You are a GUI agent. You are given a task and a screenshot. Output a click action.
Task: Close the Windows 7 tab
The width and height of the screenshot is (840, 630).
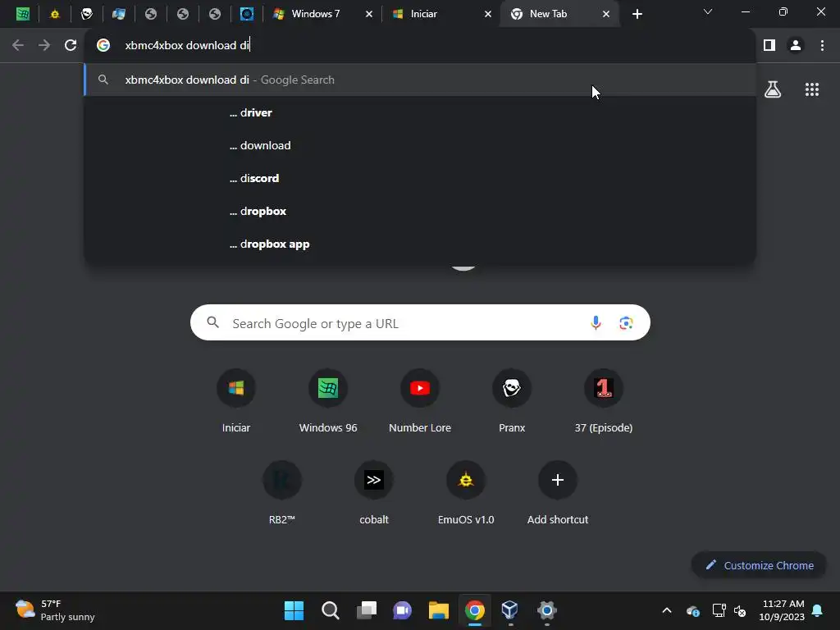pos(369,14)
